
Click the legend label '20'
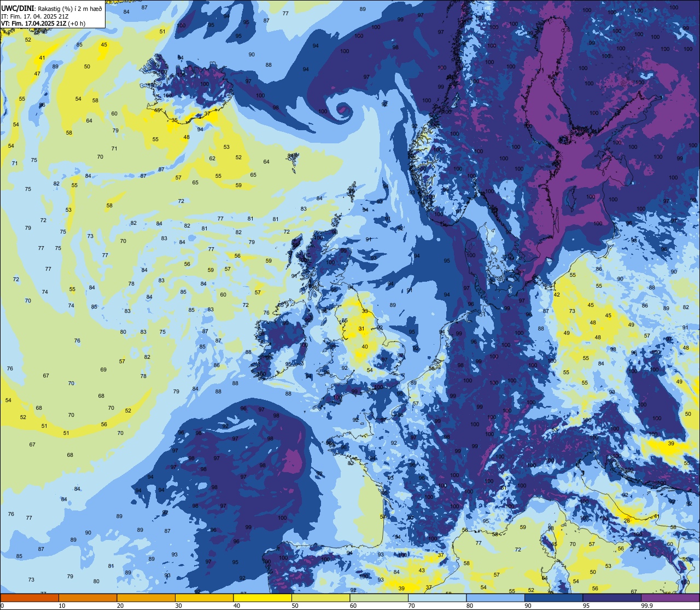(x=120, y=606)
